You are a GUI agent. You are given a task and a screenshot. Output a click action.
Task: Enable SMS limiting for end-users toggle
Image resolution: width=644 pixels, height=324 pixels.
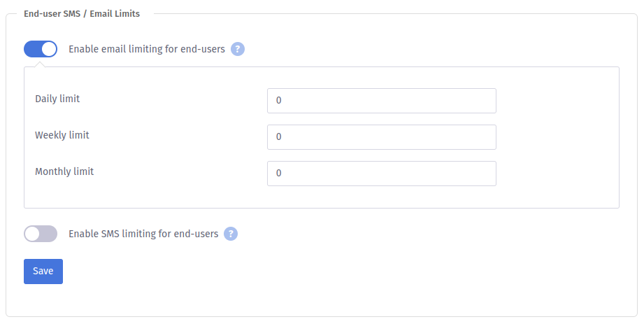click(x=41, y=234)
